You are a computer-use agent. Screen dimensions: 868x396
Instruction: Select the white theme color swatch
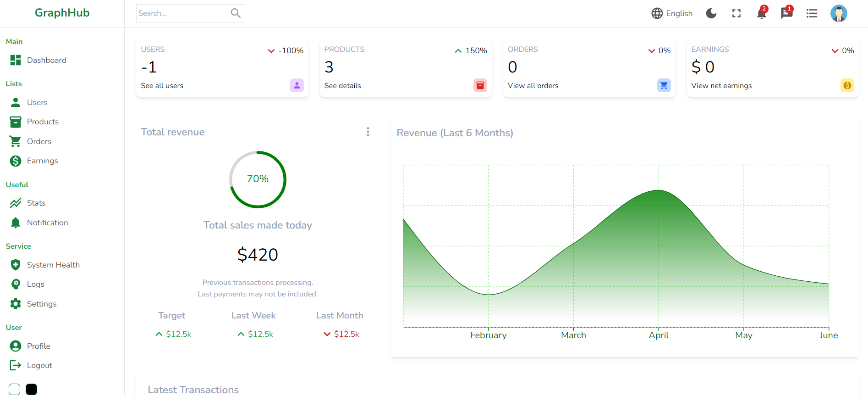(x=15, y=389)
